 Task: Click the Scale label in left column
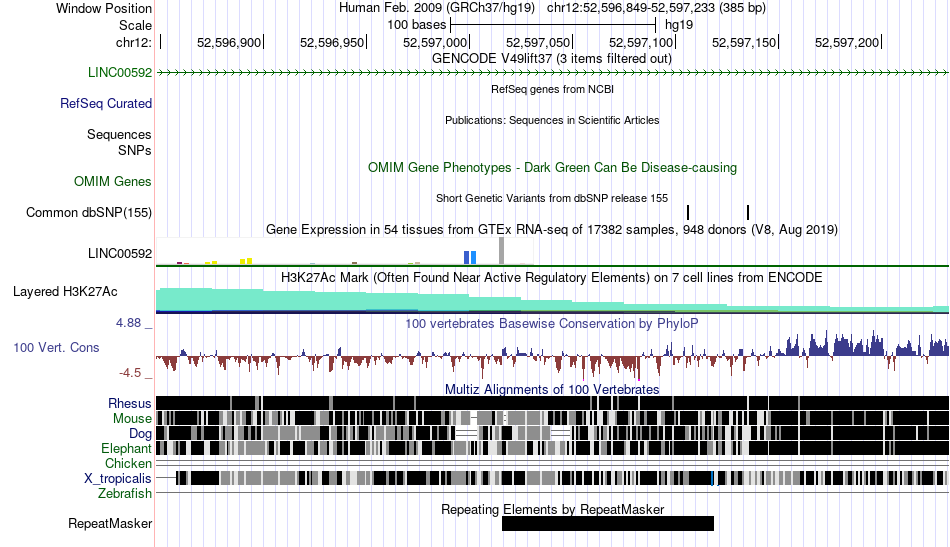(x=135, y=25)
